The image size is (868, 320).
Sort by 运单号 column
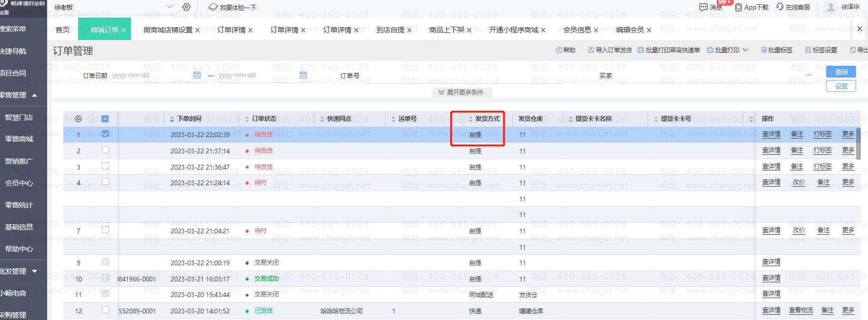(x=393, y=119)
